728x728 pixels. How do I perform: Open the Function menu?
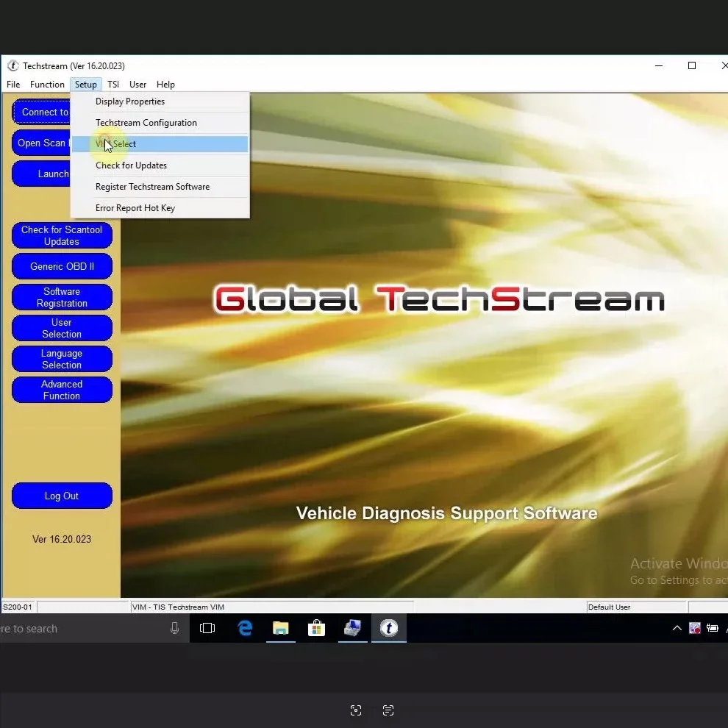pos(47,85)
